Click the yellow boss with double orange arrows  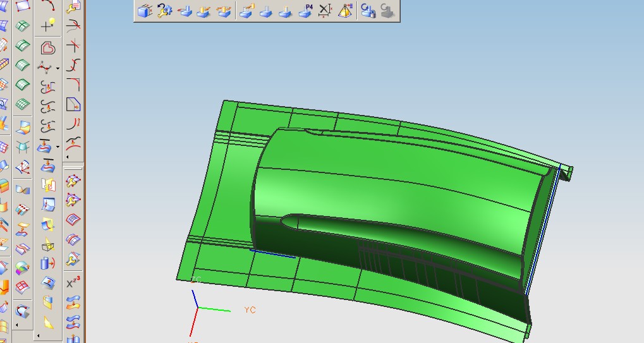(x=224, y=10)
